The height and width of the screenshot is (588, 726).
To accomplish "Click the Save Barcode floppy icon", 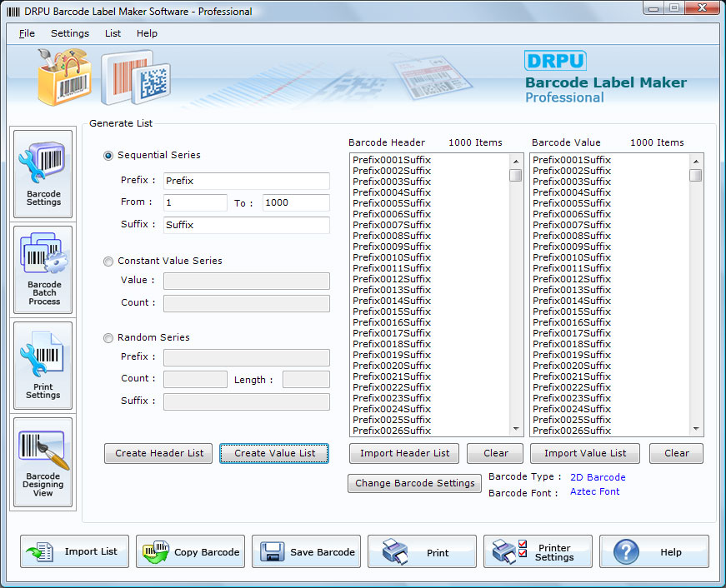I will 306,551.
